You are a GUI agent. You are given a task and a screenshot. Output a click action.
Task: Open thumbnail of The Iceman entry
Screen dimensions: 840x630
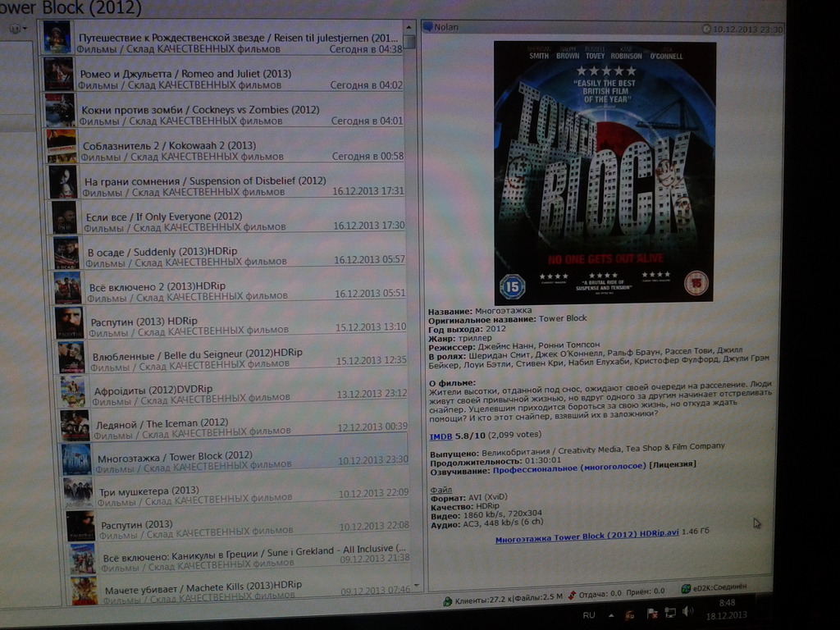75,426
